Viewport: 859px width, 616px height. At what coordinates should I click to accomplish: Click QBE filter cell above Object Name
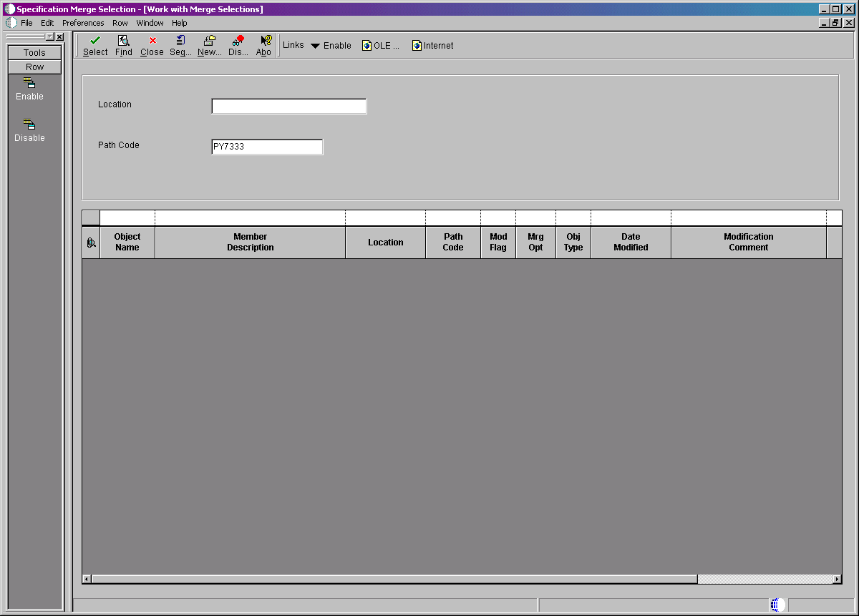pyautogui.click(x=127, y=217)
